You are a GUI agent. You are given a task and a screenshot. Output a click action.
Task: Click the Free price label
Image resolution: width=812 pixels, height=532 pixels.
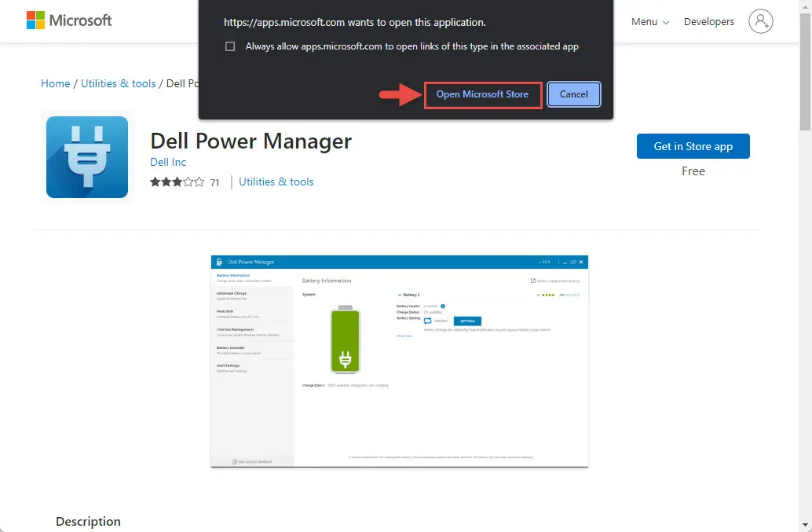(693, 171)
